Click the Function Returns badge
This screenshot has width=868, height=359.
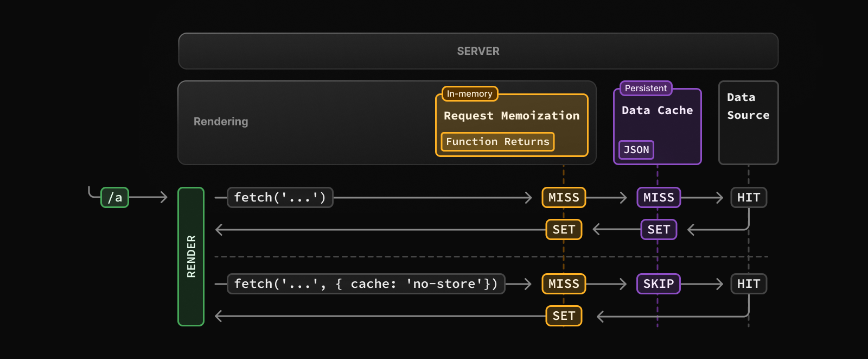497,142
